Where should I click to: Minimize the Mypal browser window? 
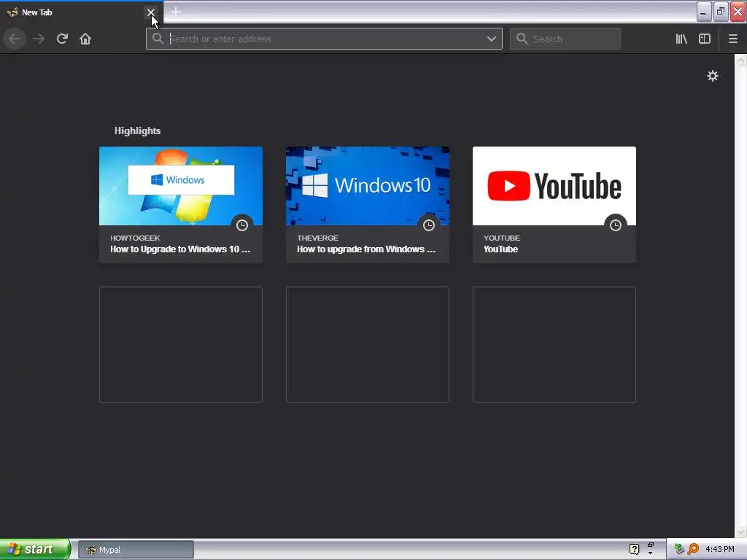point(704,12)
